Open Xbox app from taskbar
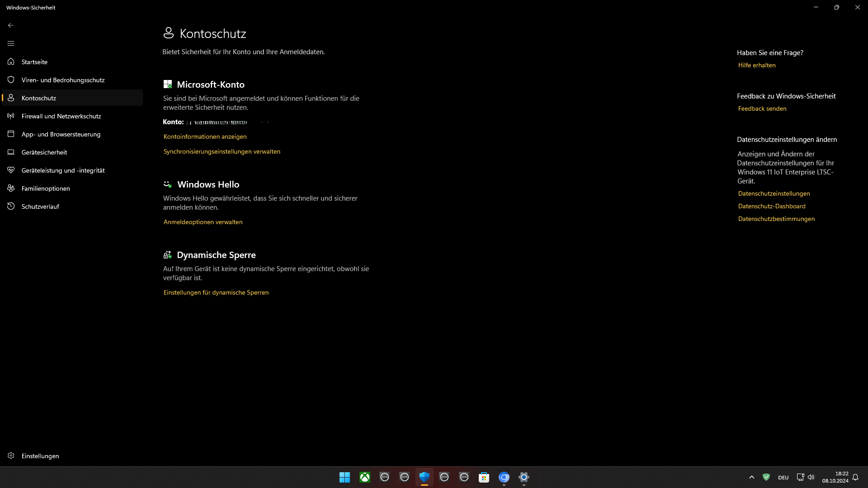The height and width of the screenshot is (488, 868). [364, 477]
